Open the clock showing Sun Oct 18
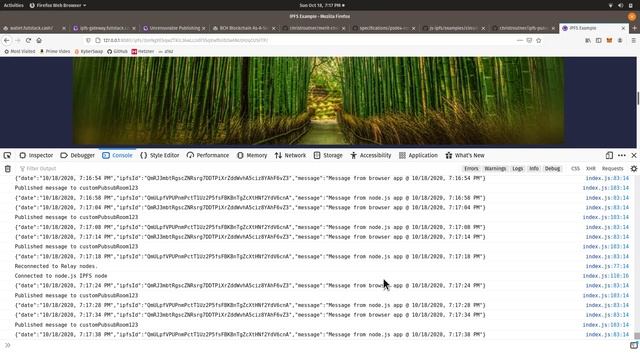This screenshot has width=640, height=360. (x=322, y=5)
